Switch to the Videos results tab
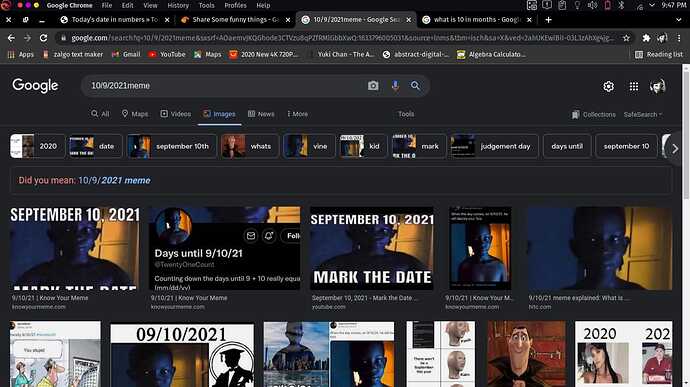Viewport: 690px width, 387px height. tap(176, 114)
